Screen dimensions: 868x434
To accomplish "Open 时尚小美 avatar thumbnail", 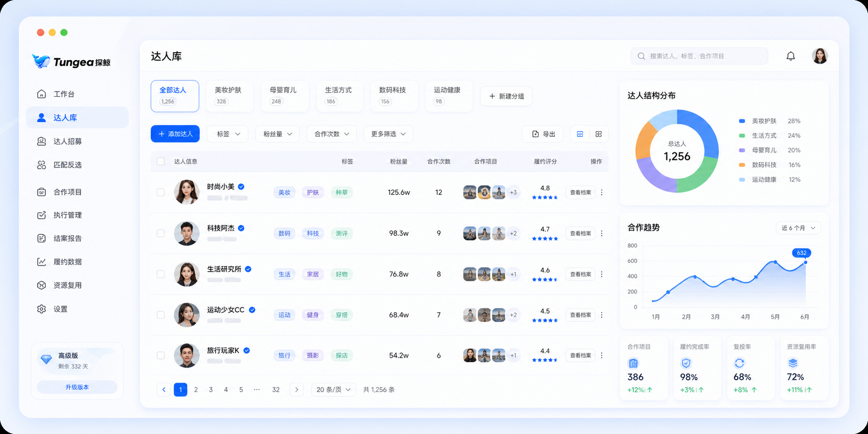I will 187,192.
